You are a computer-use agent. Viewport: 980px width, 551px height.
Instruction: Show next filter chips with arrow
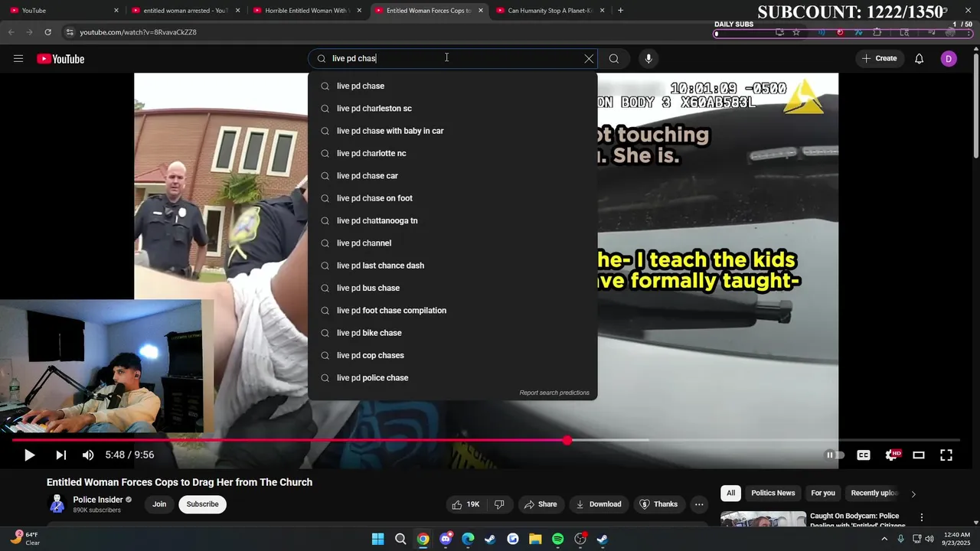913,494
